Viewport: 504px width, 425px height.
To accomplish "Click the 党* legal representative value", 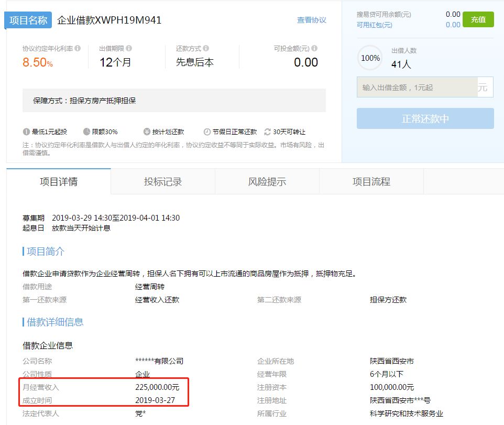I will pyautogui.click(x=140, y=413).
